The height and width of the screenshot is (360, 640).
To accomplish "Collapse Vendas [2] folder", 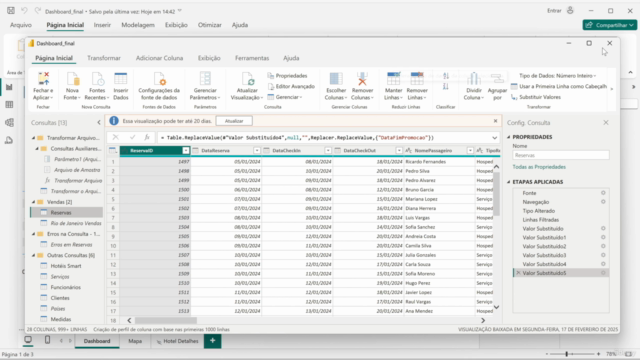I will [33, 202].
